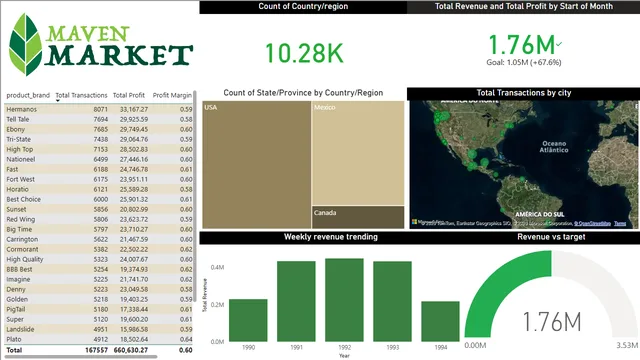Select the BBB Best brand row
The height and width of the screenshot is (360, 640).
click(99, 269)
